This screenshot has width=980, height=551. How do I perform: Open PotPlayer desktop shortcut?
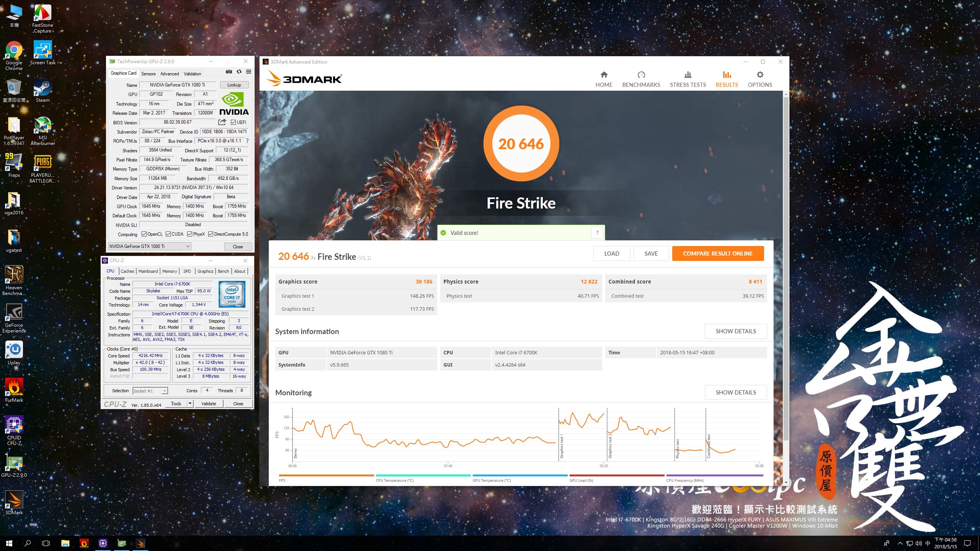point(14,131)
